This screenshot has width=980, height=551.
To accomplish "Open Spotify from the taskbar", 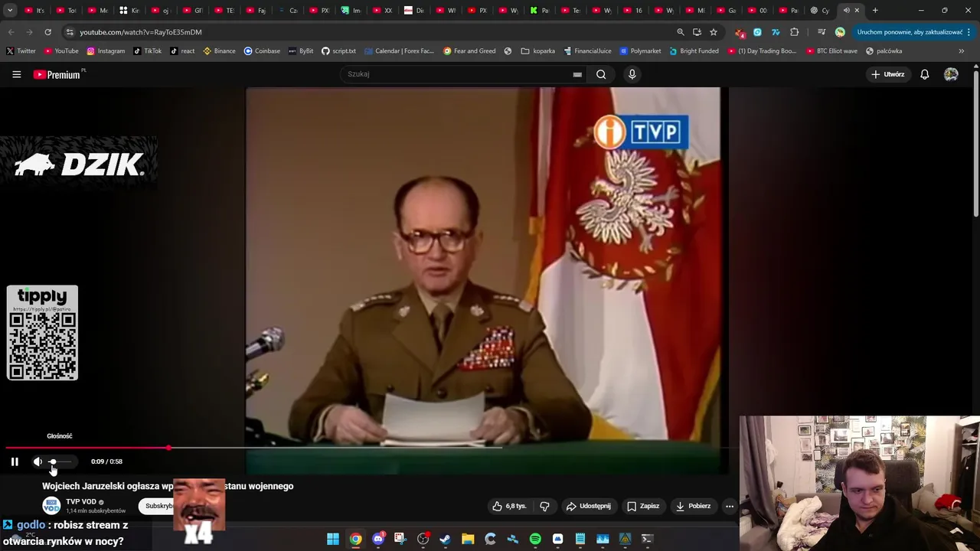I will [535, 539].
